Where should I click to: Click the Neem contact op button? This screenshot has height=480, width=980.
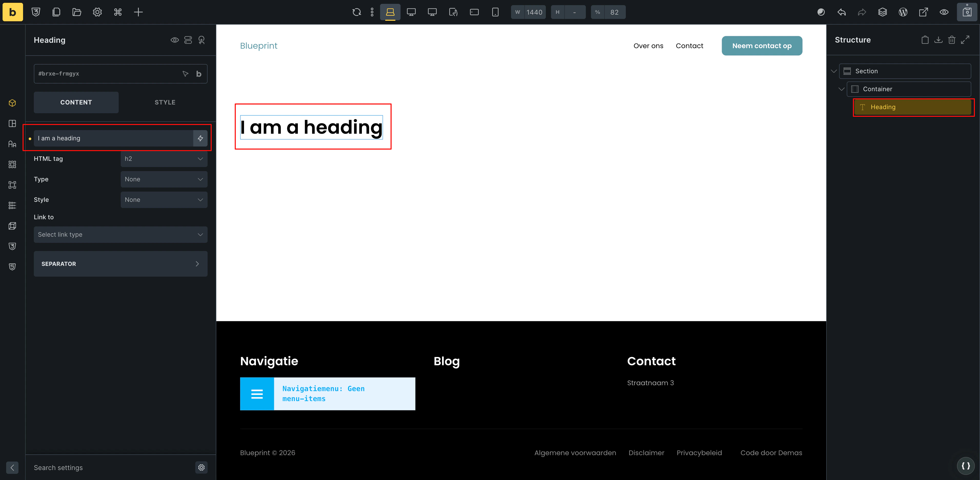(762, 46)
